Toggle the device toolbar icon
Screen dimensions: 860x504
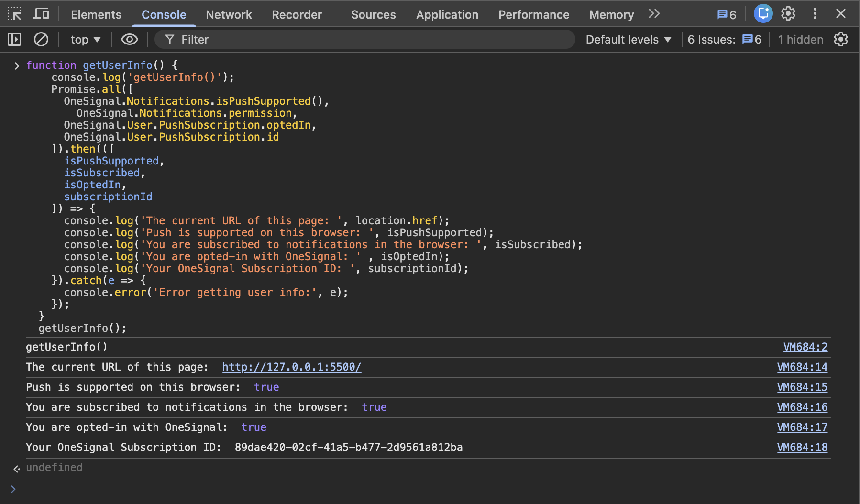pyautogui.click(x=41, y=14)
